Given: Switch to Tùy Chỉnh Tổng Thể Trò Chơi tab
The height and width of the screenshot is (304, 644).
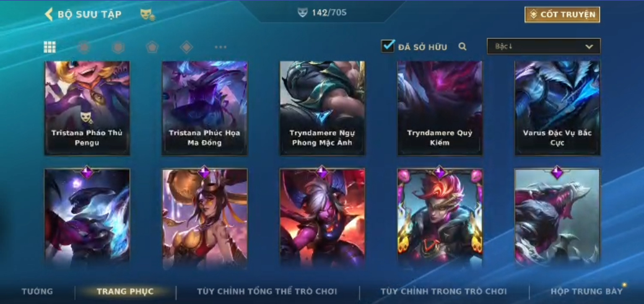Looking at the screenshot, I should coord(267,292).
